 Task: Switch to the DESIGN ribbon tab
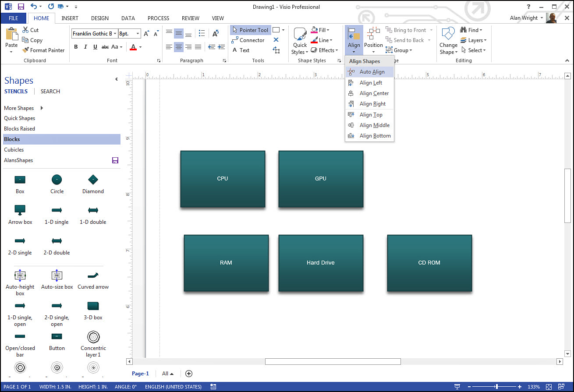pos(100,18)
